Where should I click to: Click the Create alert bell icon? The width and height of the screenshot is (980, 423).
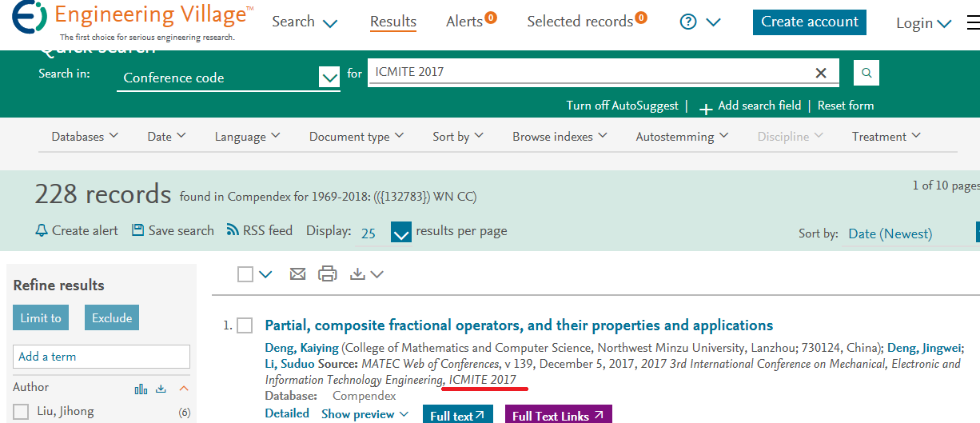42,230
